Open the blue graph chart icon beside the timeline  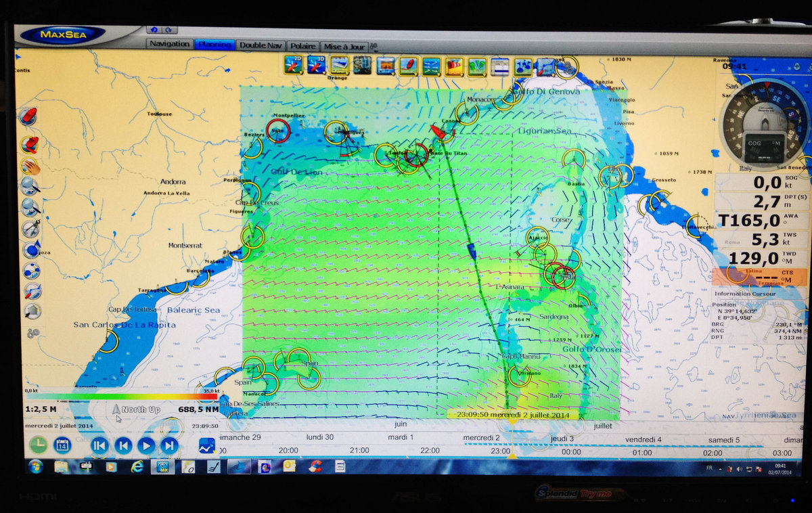pos(207,445)
